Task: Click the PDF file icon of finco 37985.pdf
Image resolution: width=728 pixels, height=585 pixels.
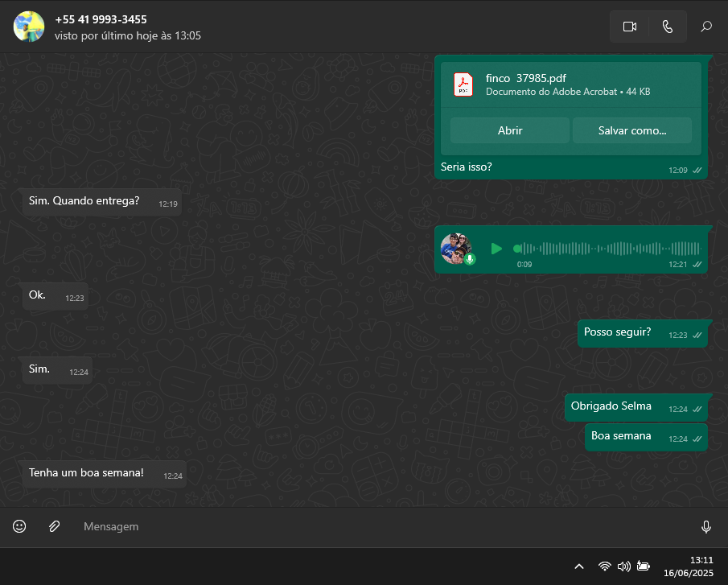Action: coord(463,84)
